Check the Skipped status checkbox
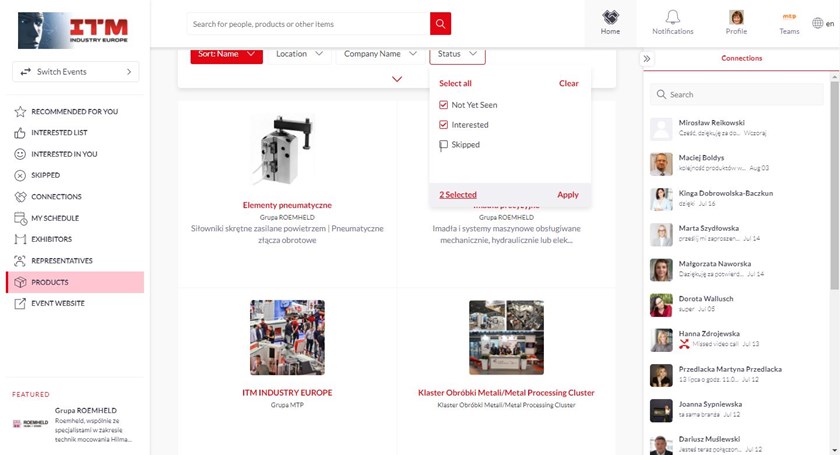The width and height of the screenshot is (840, 455). (444, 145)
